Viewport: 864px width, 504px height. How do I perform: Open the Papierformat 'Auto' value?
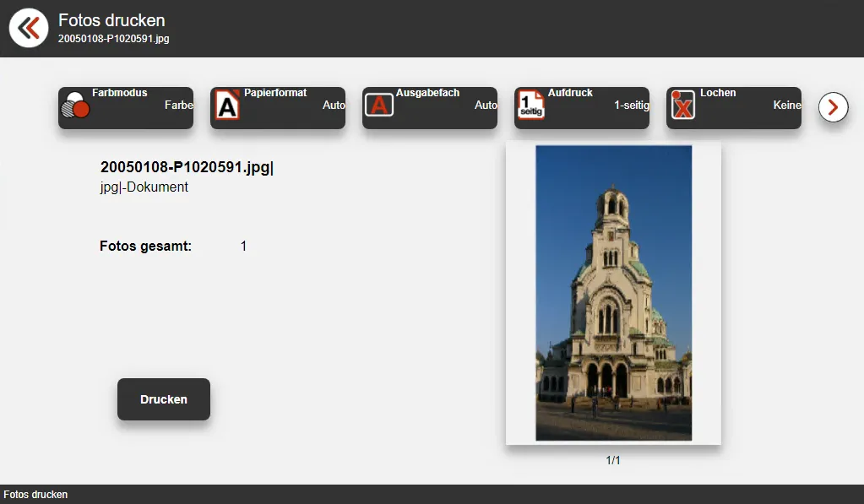334,106
